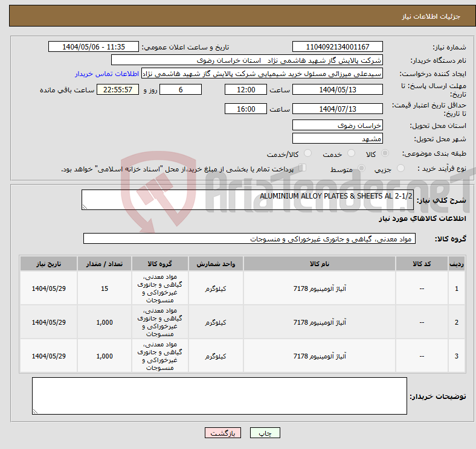476x449 pixels.
Task: Click the گروه کالا field
Action: (x=249, y=238)
